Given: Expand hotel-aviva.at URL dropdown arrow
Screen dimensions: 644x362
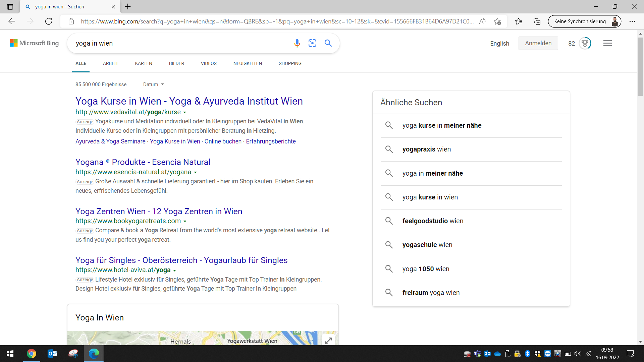Looking at the screenshot, I should (174, 270).
